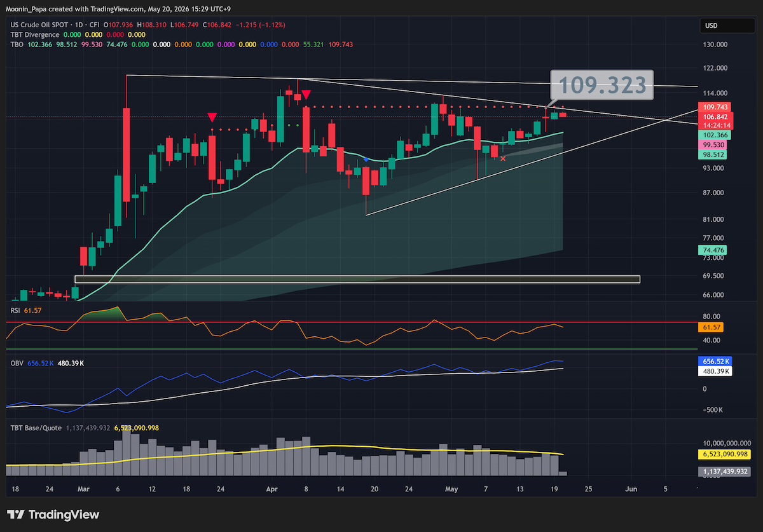Click the green 102.366 price tag
763x532 pixels.
(x=716, y=135)
